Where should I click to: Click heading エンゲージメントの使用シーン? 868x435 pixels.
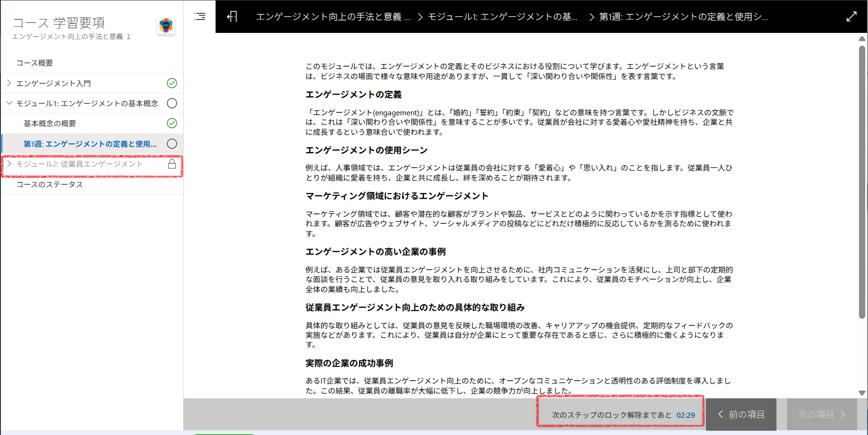(367, 150)
